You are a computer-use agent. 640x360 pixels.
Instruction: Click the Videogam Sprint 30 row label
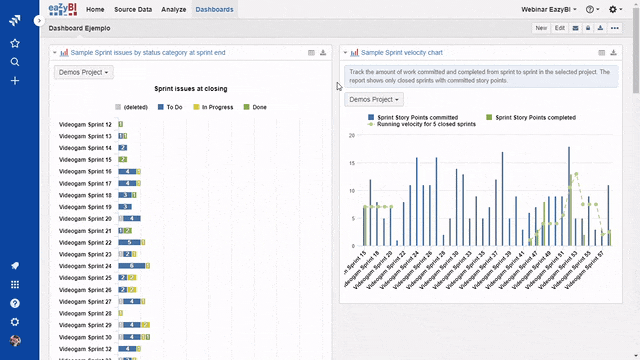point(85,337)
